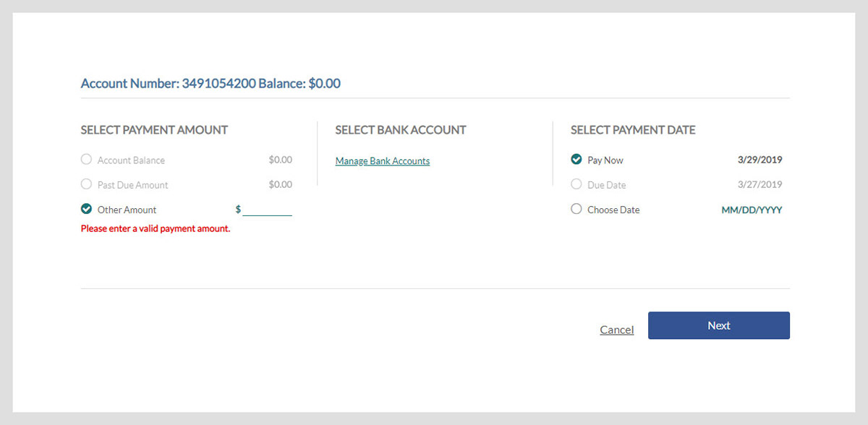
Task: Click the Select Payment Amount heading
Action: click(x=154, y=130)
